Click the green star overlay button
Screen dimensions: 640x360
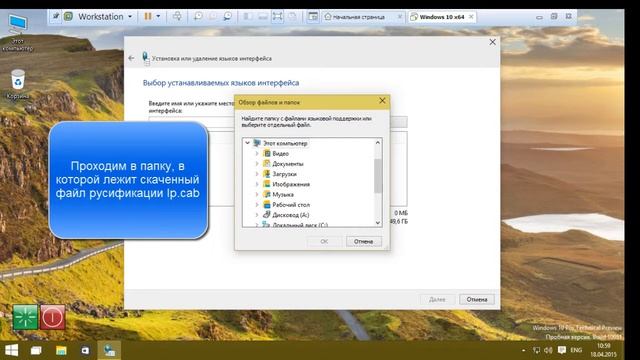(x=25, y=317)
